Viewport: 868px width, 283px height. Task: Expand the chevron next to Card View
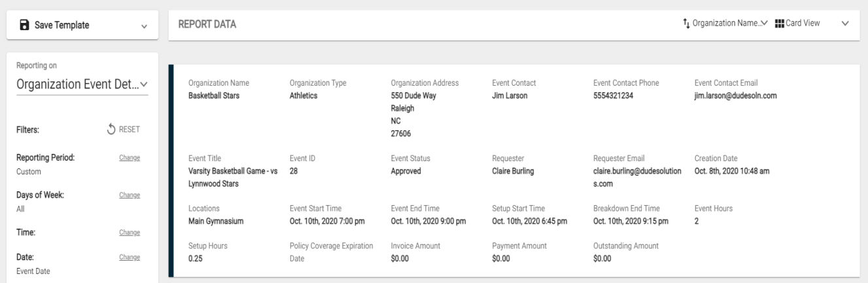point(844,24)
